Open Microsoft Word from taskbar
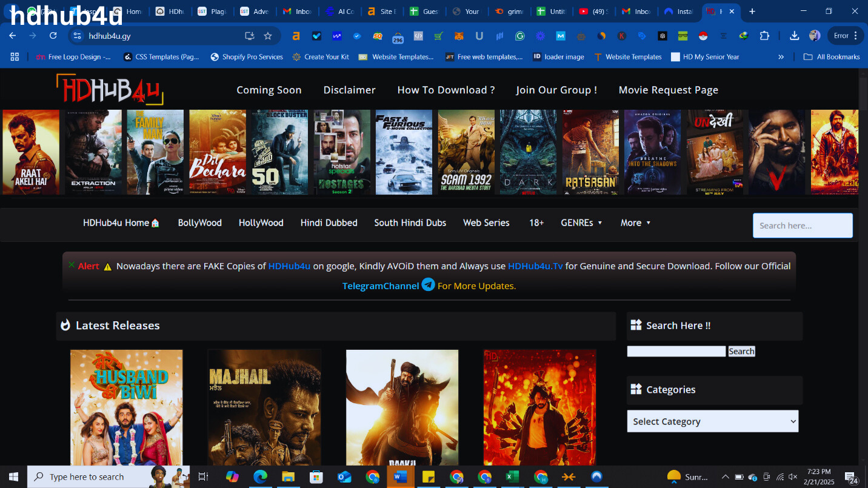The height and width of the screenshot is (488, 868). [x=401, y=477]
